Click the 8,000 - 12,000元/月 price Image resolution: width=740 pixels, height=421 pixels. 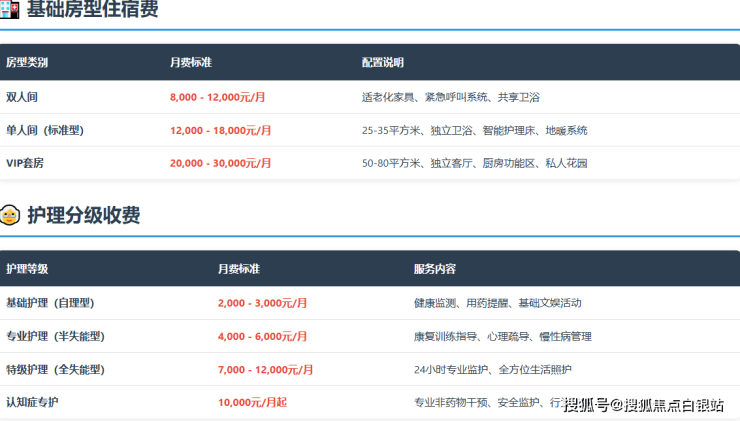(x=218, y=97)
